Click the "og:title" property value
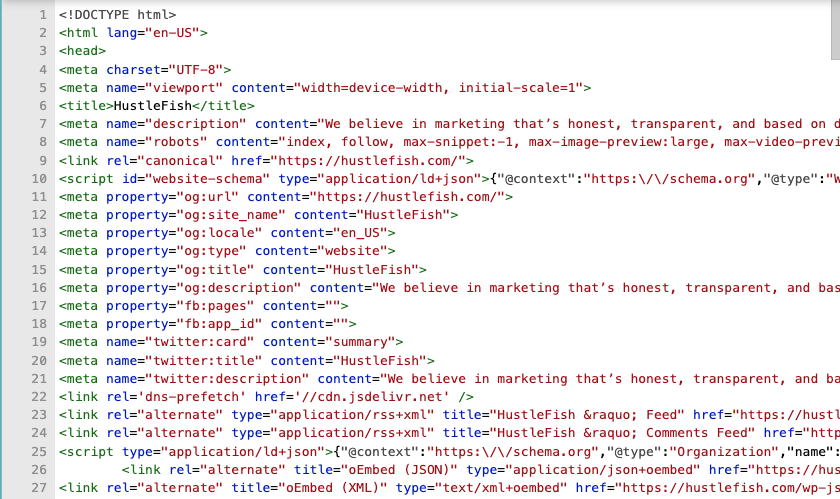 [215, 270]
